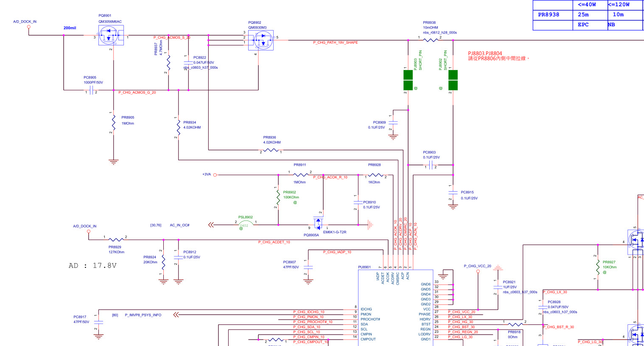This screenshot has height=346, width=644.
Task: Select the PU8901 charger IC body
Action: click(395, 307)
